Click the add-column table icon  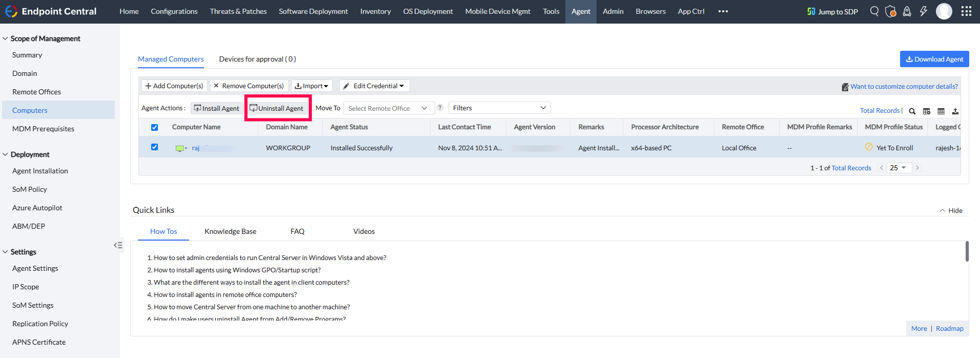click(x=927, y=111)
